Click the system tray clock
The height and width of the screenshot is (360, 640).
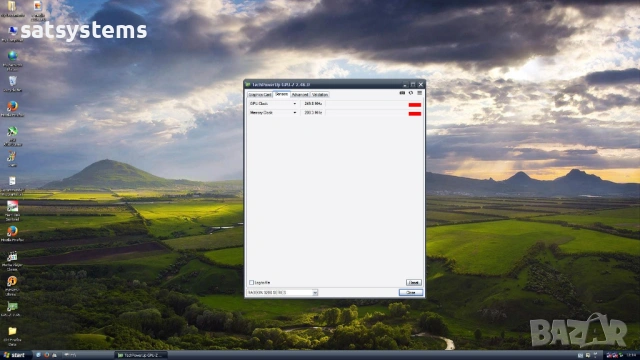[x=631, y=355]
